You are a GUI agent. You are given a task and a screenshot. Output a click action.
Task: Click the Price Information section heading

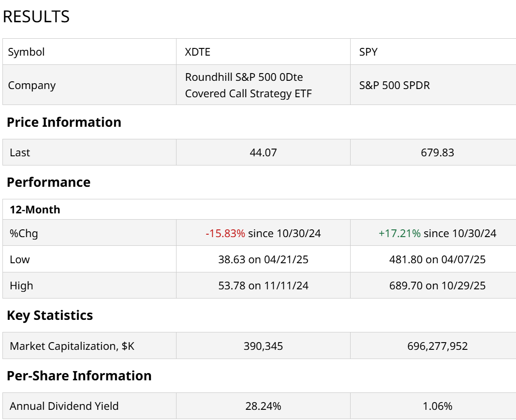click(x=64, y=122)
